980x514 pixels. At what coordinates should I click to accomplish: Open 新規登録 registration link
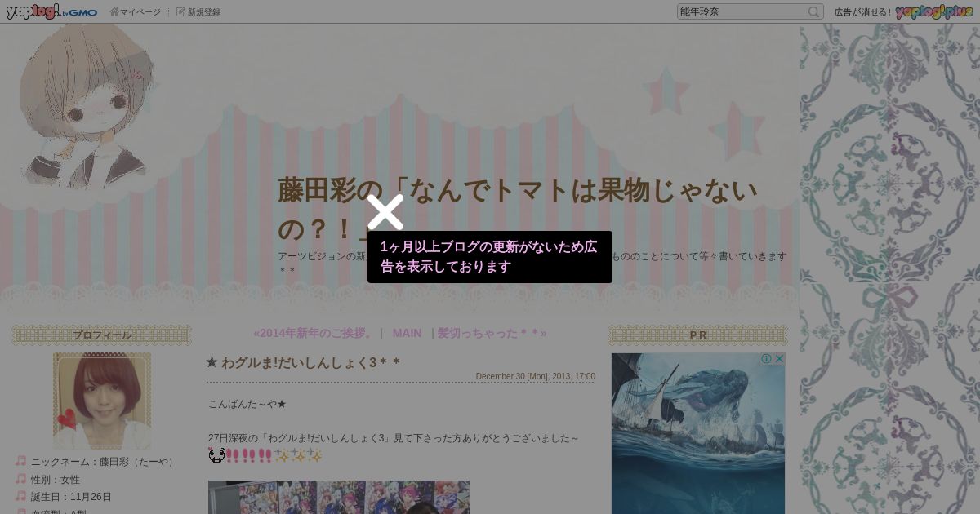198,11
